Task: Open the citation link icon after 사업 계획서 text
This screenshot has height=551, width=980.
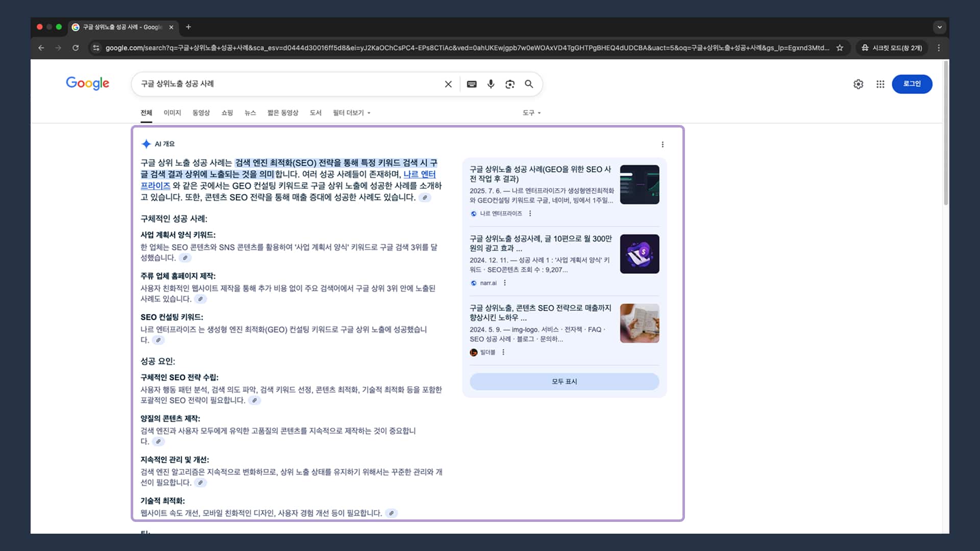Action: click(x=185, y=258)
